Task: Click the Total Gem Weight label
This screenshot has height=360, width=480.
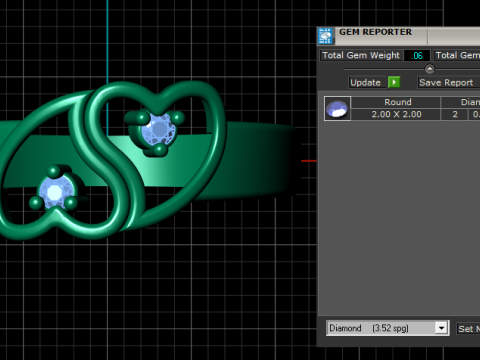Action: (x=361, y=55)
